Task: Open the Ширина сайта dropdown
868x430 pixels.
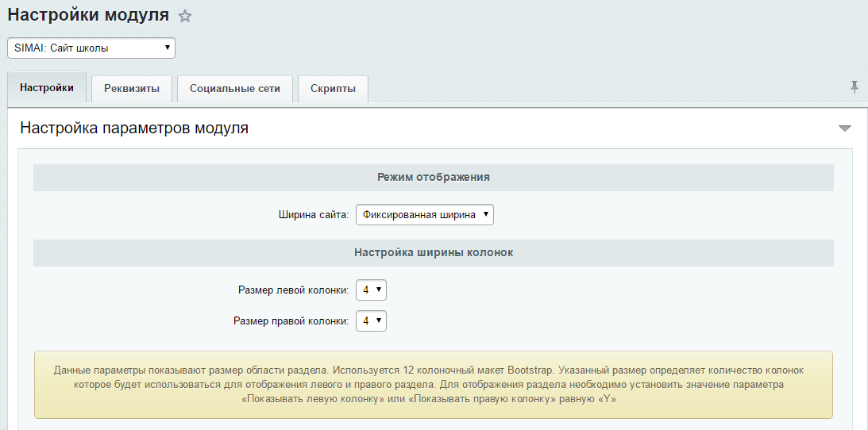Action: (x=424, y=214)
